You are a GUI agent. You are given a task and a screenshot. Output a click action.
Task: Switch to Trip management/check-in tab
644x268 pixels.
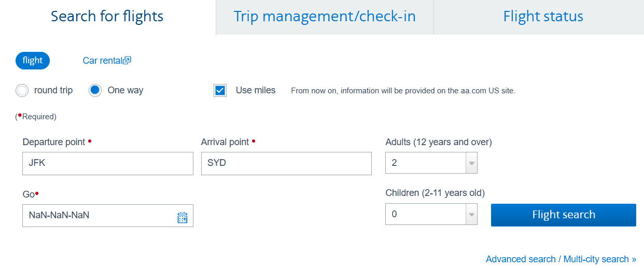click(325, 17)
